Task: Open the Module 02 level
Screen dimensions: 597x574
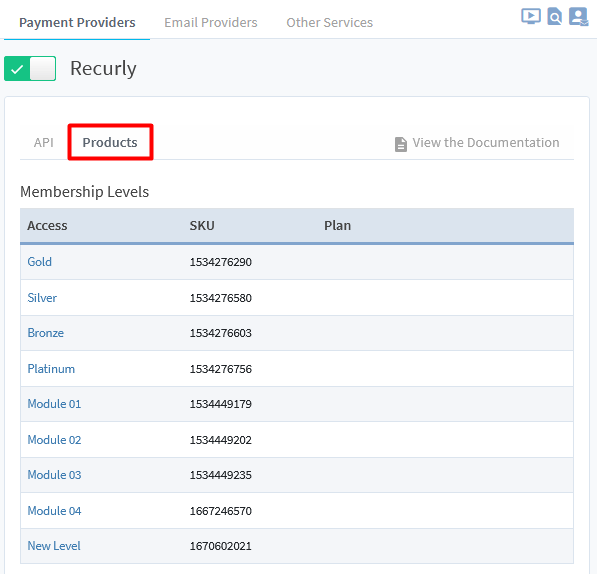Action: pos(54,440)
